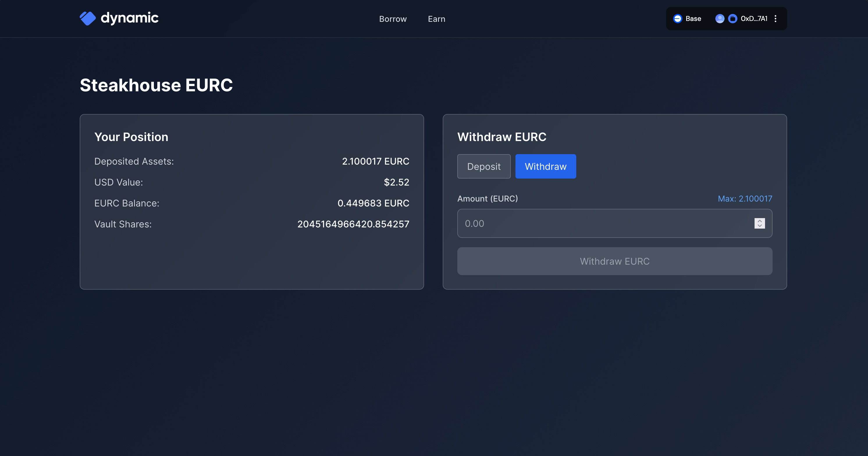Click the Withdraw EURC panel heading
This screenshot has height=456, width=868.
(502, 137)
